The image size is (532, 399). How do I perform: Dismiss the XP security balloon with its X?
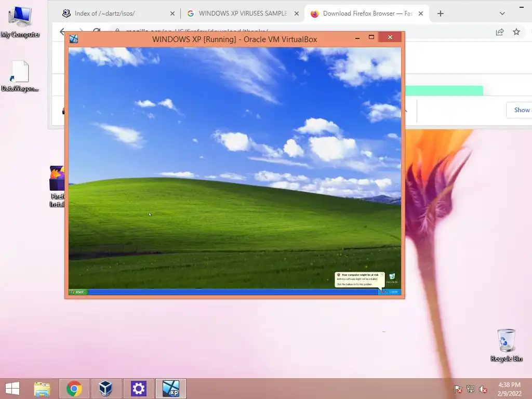click(x=382, y=274)
